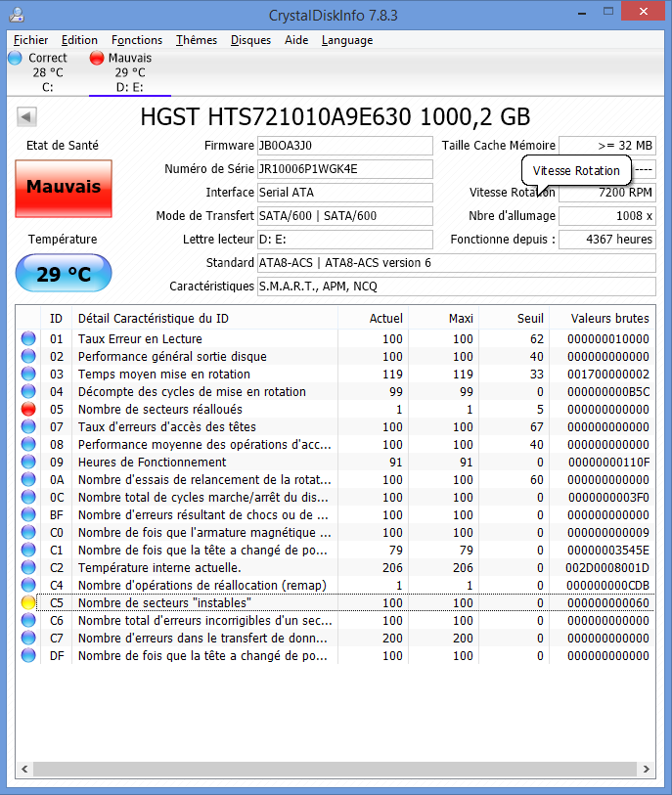Open the Fonctions menu

tap(137, 40)
